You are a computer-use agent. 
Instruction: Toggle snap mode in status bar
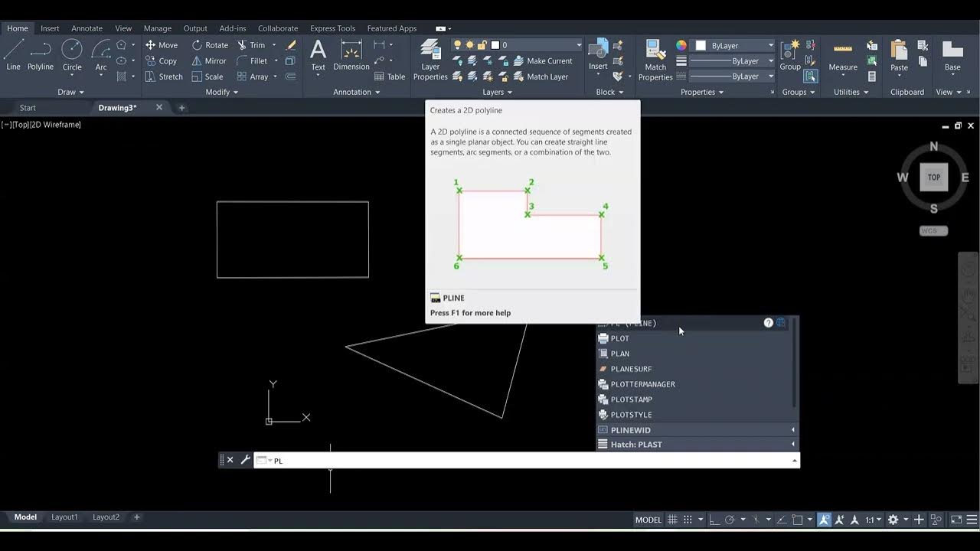(x=688, y=520)
